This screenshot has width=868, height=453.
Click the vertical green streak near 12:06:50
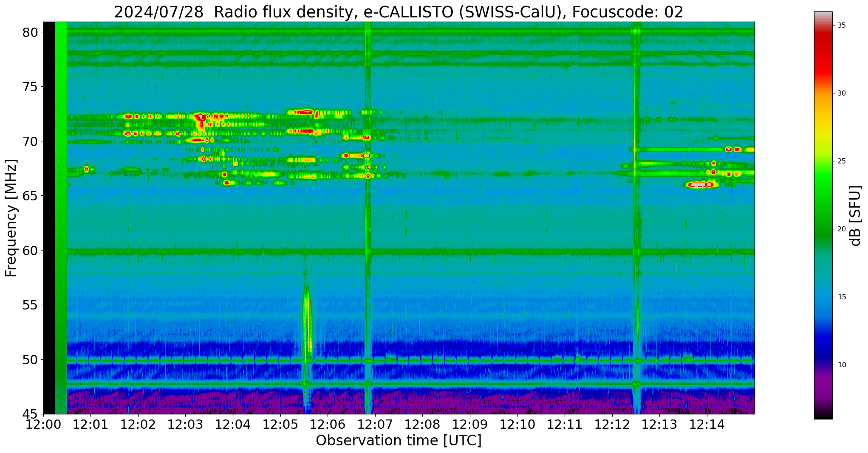[x=368, y=218]
